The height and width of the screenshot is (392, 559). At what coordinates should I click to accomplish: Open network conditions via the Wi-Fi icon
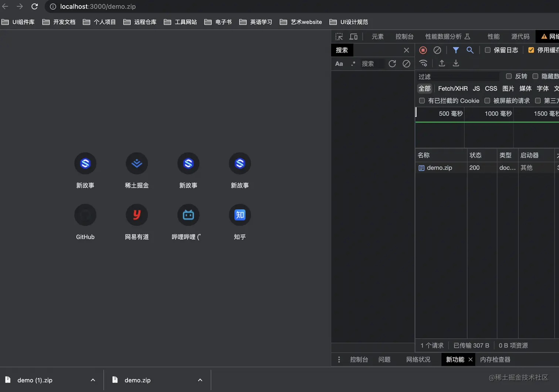pos(424,63)
